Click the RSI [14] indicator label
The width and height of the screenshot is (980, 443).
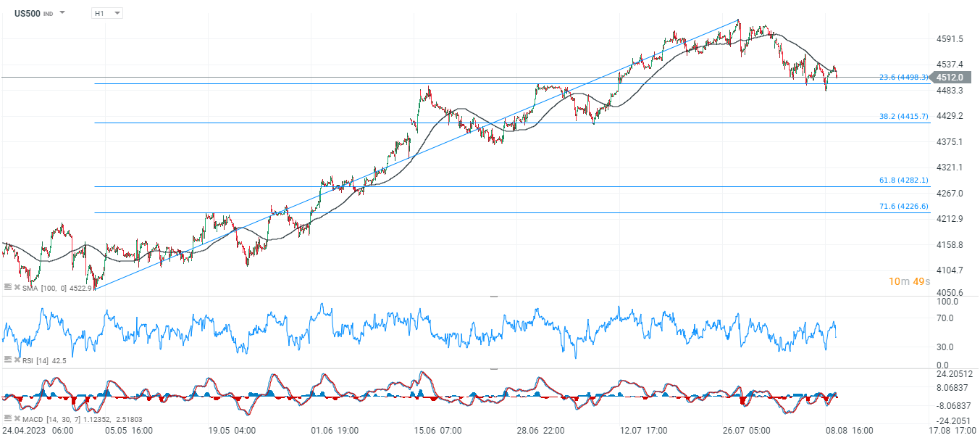point(37,360)
